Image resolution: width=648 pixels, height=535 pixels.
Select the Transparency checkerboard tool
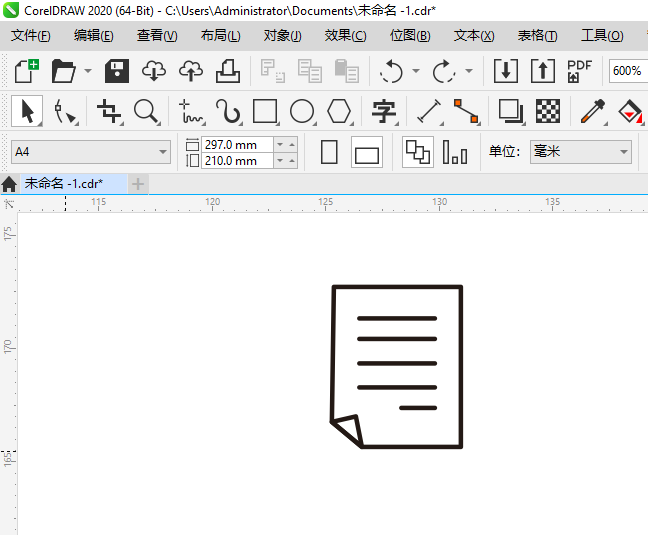click(548, 111)
